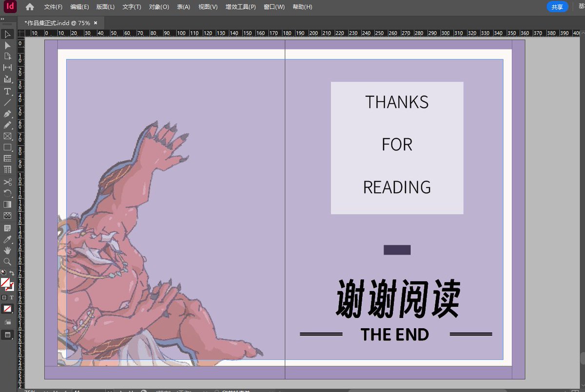Select the Horizontal Grid tool
The height and width of the screenshot is (392, 585).
click(7, 158)
